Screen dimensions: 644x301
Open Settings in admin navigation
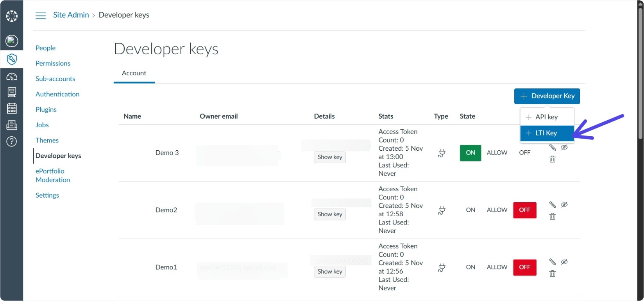click(x=47, y=195)
